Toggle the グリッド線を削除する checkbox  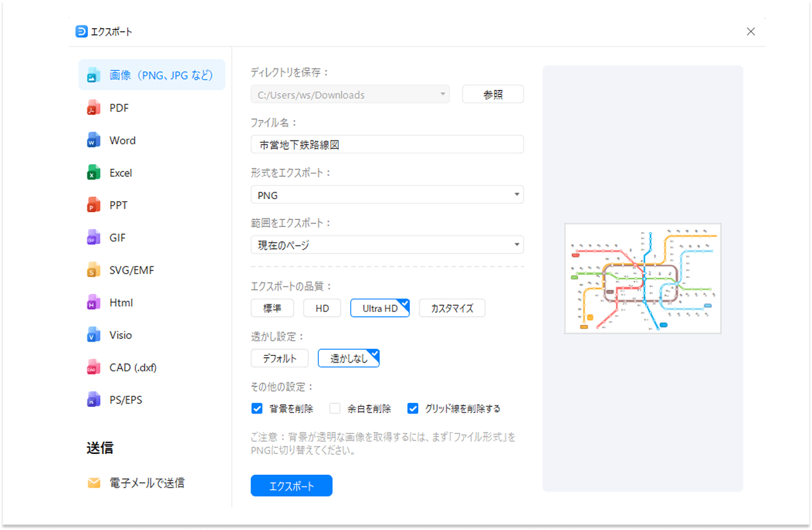(x=413, y=408)
